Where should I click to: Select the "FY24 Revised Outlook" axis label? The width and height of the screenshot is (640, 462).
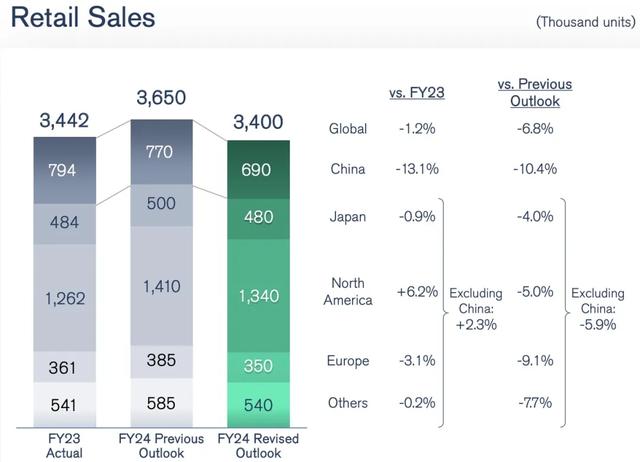[258, 446]
